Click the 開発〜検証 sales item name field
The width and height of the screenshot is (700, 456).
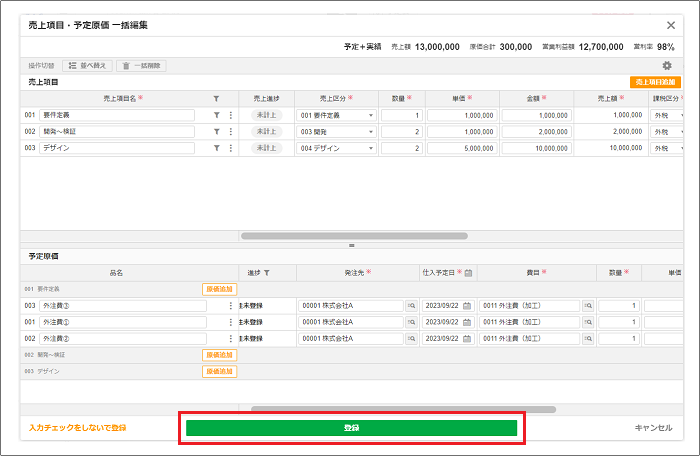tap(117, 132)
